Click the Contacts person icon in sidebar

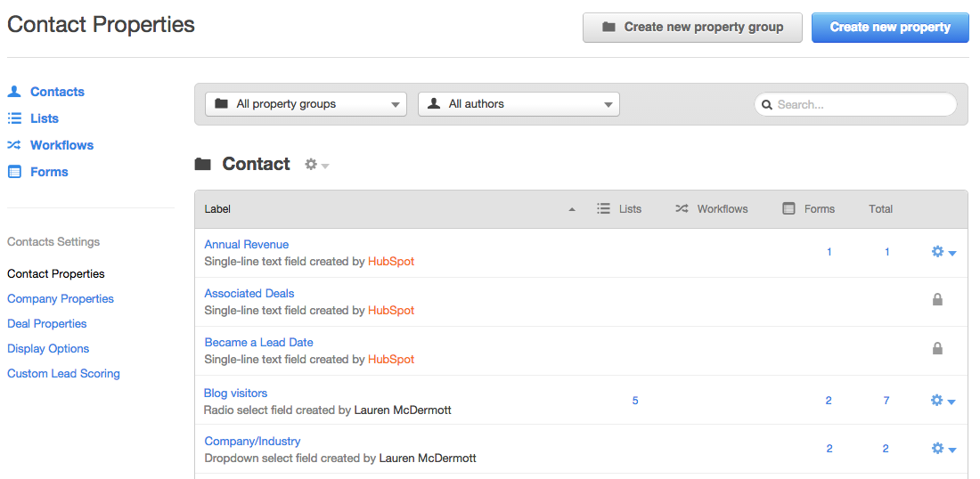coord(13,92)
